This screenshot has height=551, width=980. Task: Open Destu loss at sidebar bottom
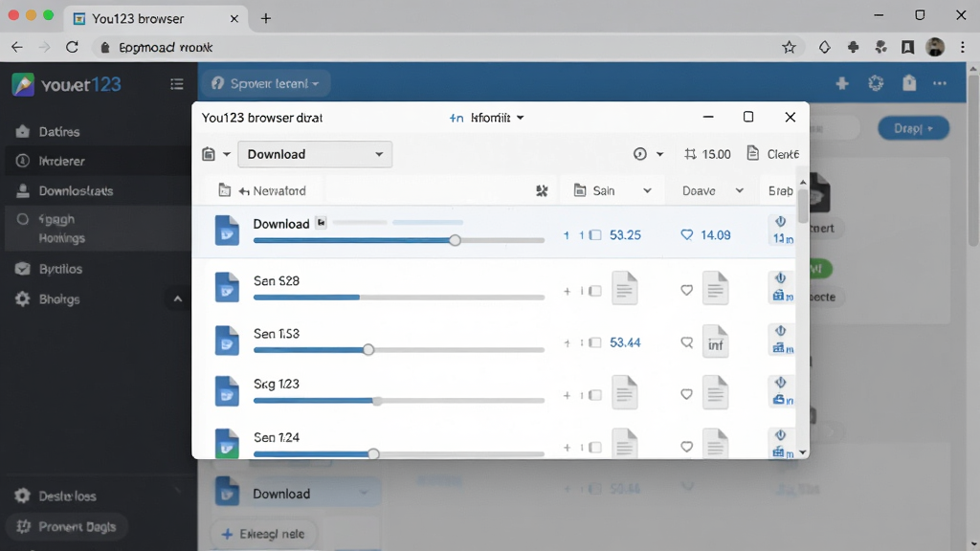[x=67, y=496]
